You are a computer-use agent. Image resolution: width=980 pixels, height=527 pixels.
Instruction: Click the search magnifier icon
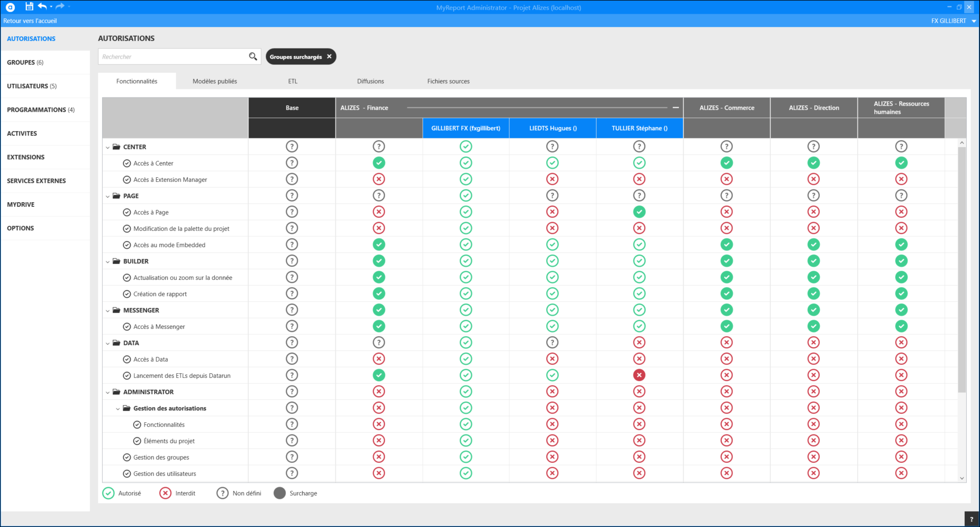tap(253, 57)
